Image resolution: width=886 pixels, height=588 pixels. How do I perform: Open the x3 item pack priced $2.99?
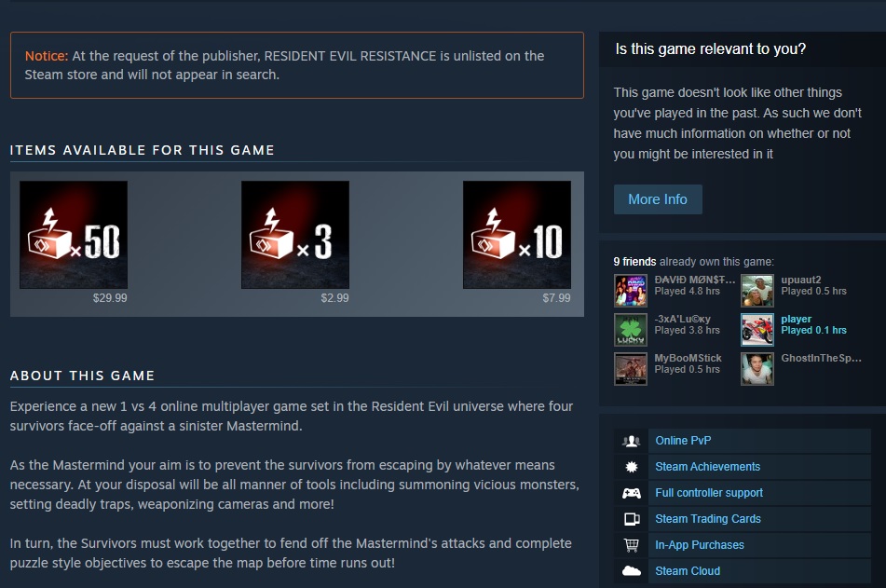pos(295,235)
